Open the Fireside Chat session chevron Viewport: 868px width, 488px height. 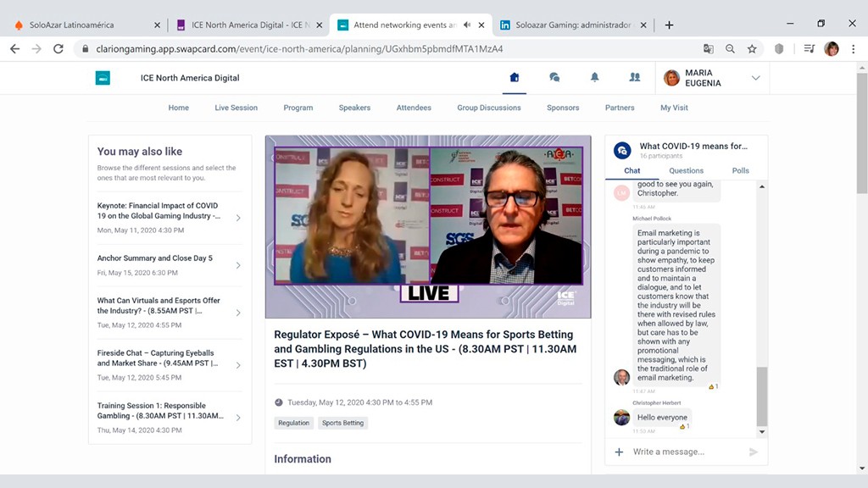pyautogui.click(x=238, y=365)
